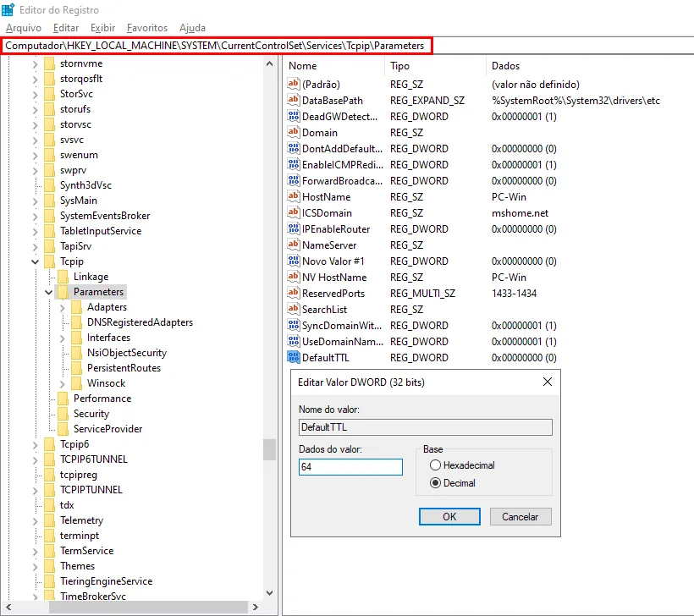Click the ReservedPorts value icon
The image size is (694, 616).
[293, 293]
